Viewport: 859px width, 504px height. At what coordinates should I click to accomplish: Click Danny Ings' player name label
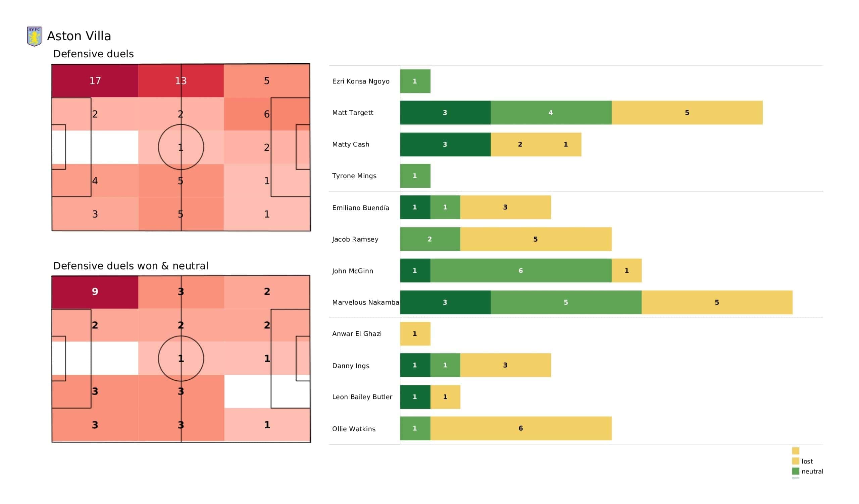pyautogui.click(x=350, y=366)
